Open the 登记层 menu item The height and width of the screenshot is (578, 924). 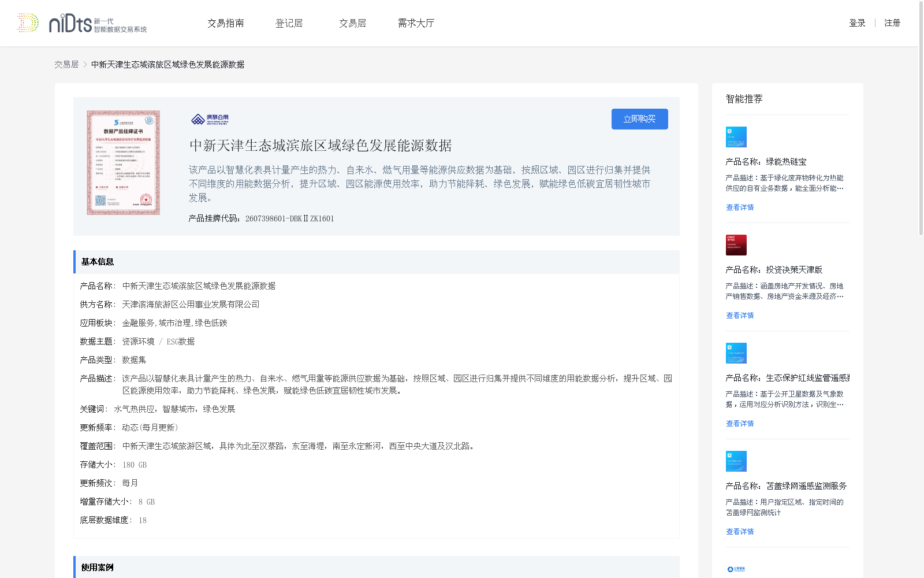coord(289,23)
